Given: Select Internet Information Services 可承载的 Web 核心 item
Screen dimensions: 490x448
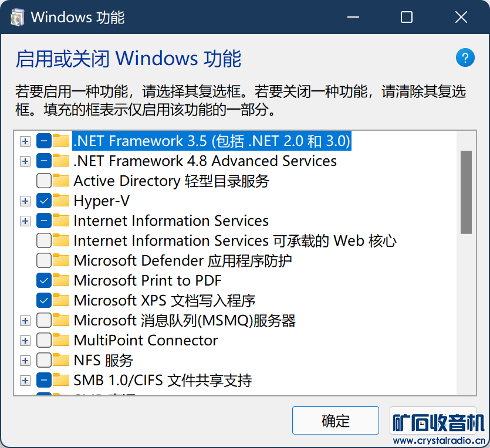Looking at the screenshot, I should coord(235,240).
